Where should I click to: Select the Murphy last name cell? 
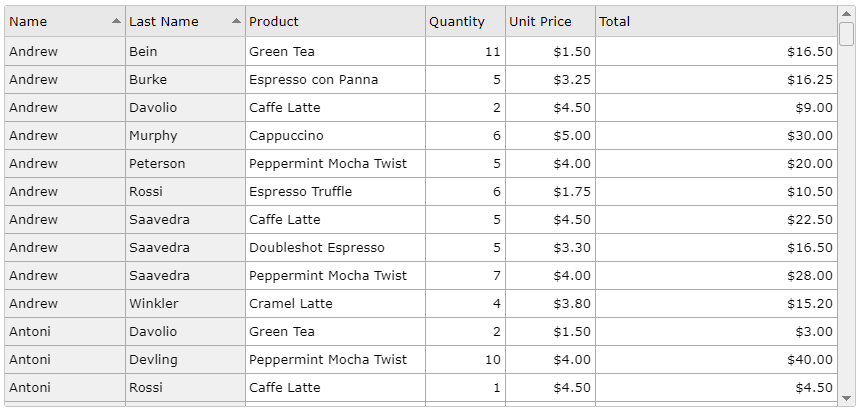[x=185, y=136]
